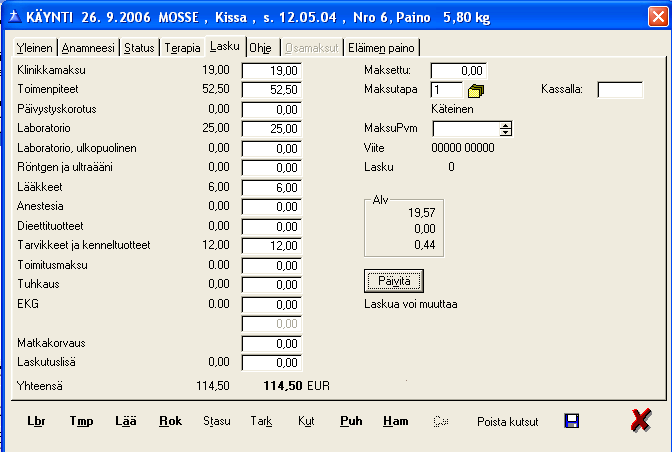Click the Toimenpiteet amount field
The image size is (672, 452).
click(x=272, y=90)
